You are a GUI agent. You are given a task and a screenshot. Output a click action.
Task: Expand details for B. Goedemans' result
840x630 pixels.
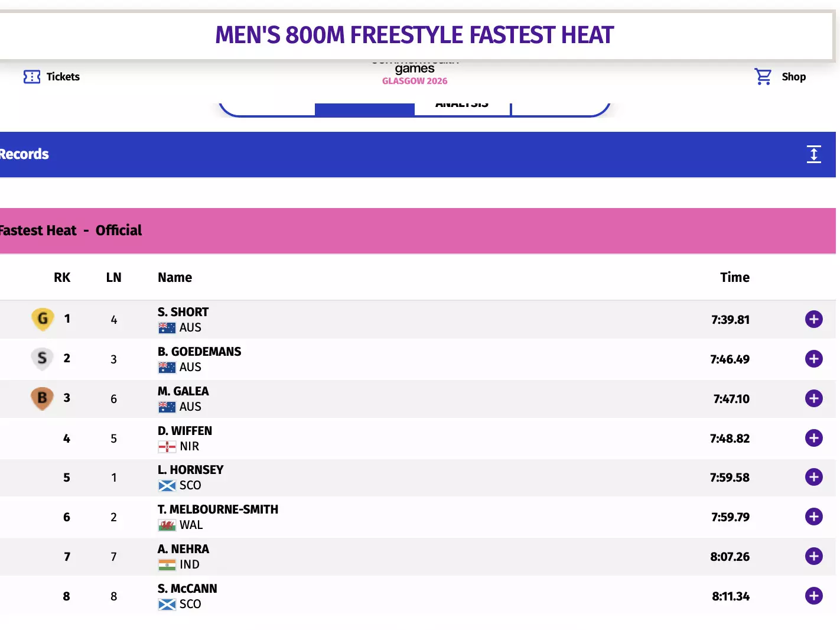coord(813,359)
